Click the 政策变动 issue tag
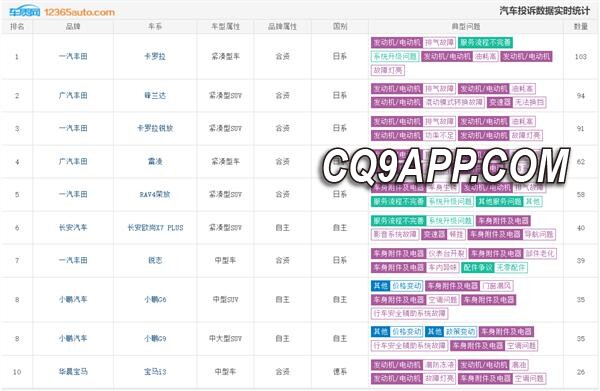600x391 pixels. tap(460, 332)
